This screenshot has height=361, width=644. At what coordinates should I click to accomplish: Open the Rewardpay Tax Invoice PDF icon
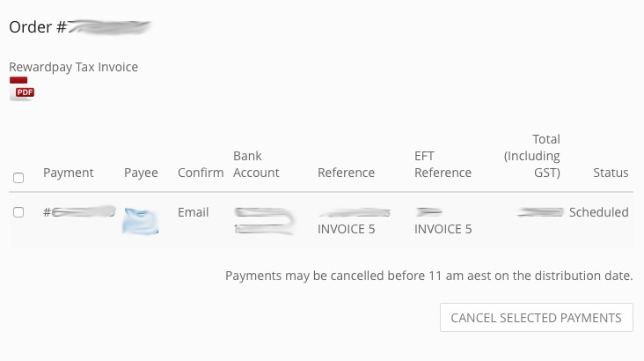pyautogui.click(x=21, y=89)
